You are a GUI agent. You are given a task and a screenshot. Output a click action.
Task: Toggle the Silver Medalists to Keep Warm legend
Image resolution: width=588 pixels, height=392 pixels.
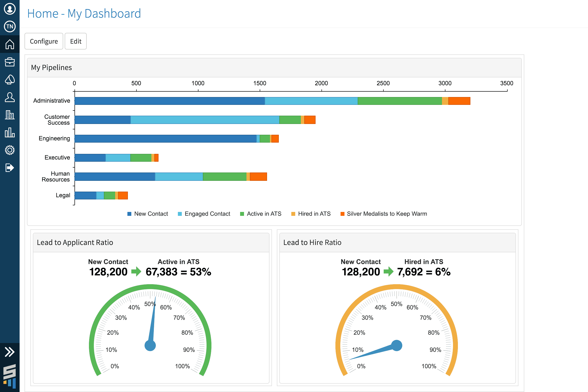pyautogui.click(x=384, y=214)
